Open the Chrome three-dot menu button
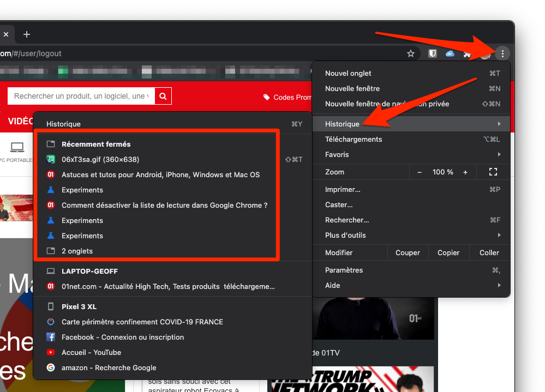The height and width of the screenshot is (392, 545). (x=502, y=53)
